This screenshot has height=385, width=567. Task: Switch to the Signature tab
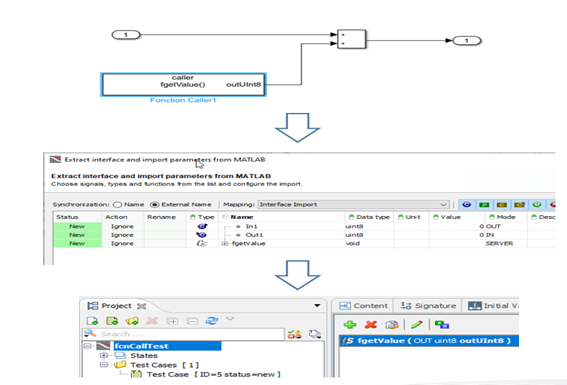coord(428,306)
